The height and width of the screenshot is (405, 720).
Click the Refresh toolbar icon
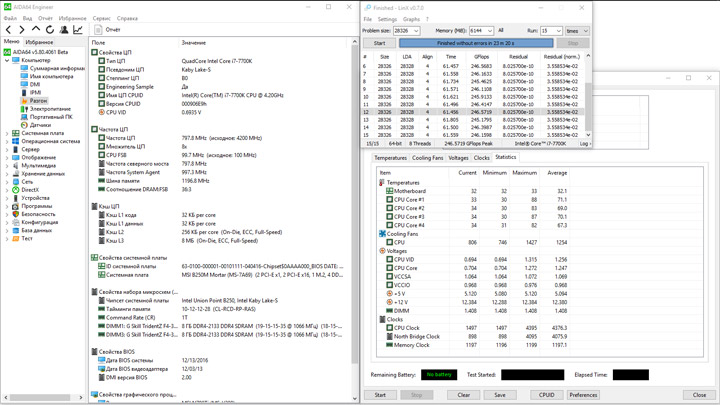[50, 30]
